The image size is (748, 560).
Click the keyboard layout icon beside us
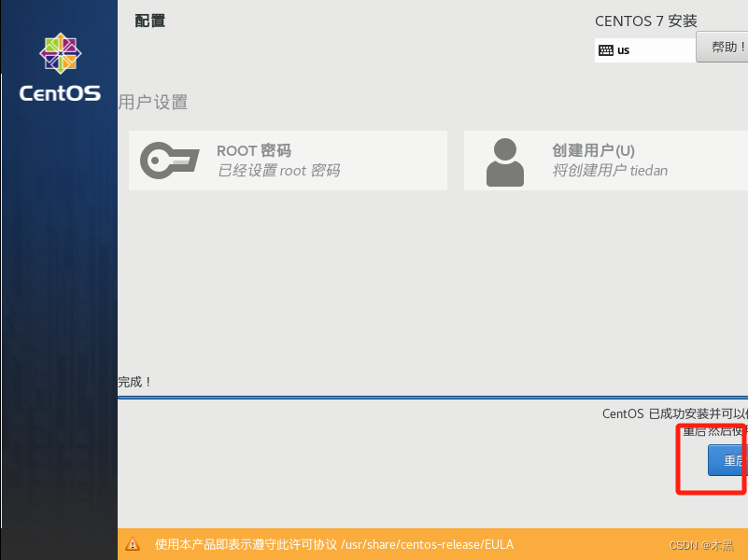(606, 50)
